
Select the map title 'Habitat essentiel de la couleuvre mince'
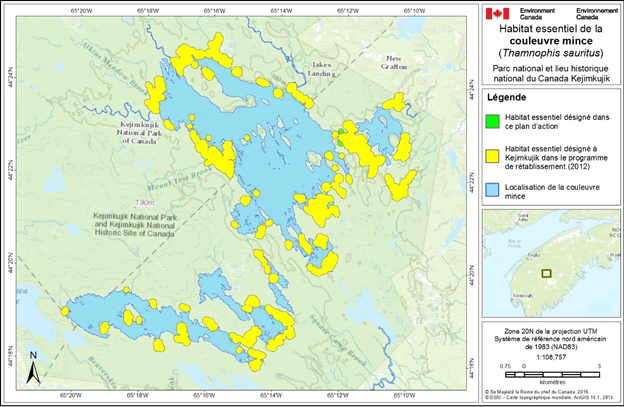551,37
